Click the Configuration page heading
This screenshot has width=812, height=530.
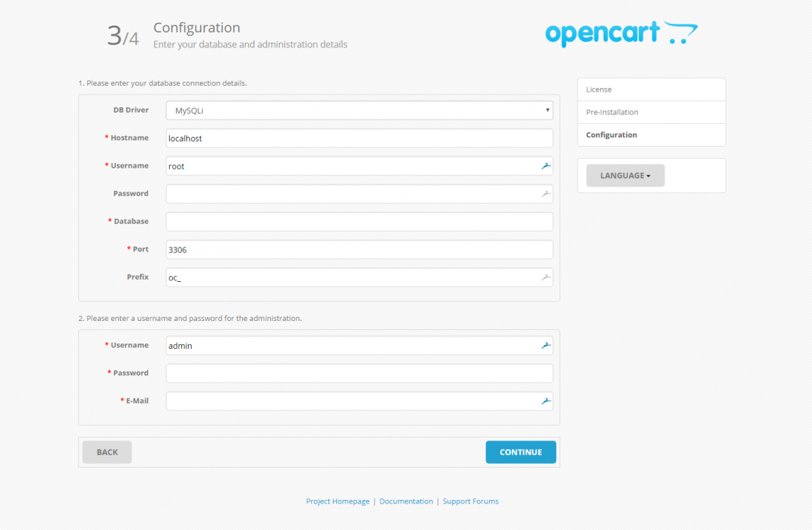(x=197, y=27)
